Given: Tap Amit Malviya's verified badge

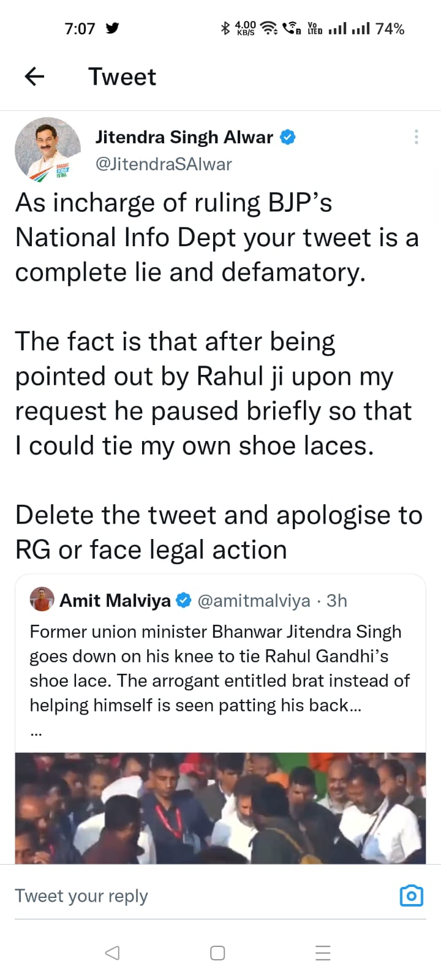Looking at the screenshot, I should (x=184, y=601).
